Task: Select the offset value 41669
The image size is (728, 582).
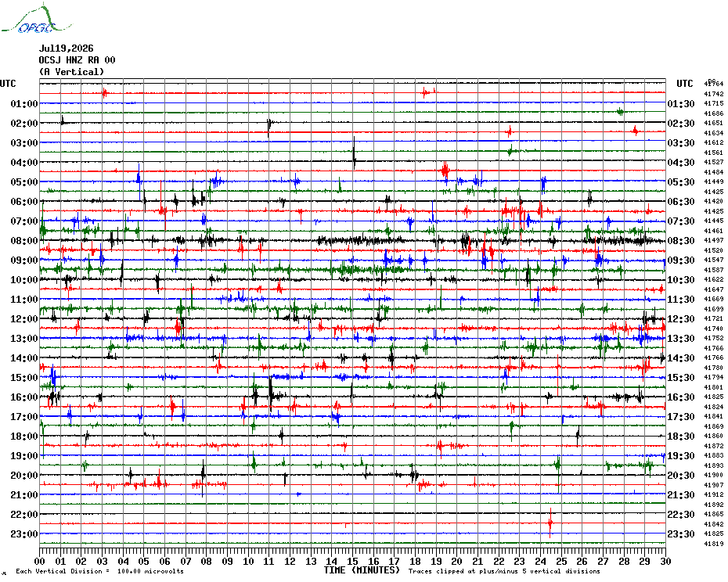Action: (714, 300)
